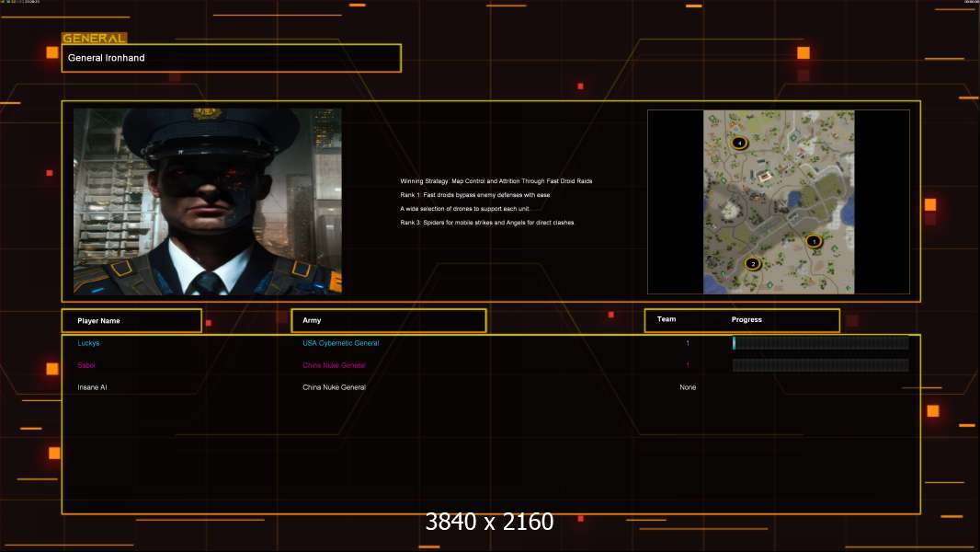
Task: Select player name Luckys
Action: click(88, 343)
